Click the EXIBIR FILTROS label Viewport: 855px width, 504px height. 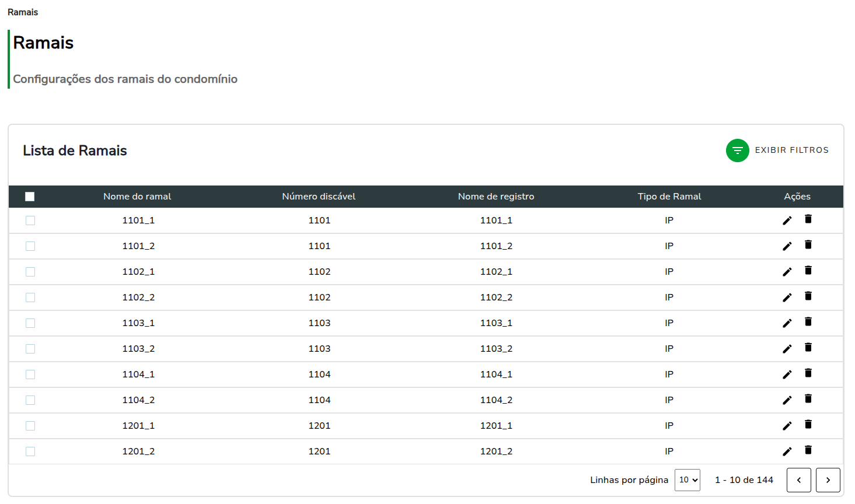point(792,150)
